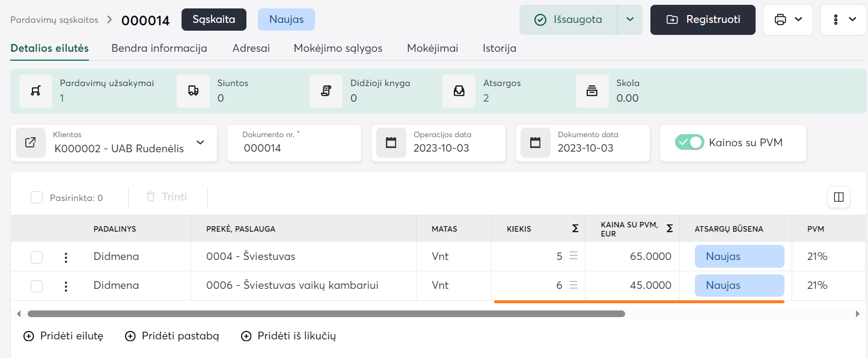Check the Pasirinkta select-all checkbox
Screen dimensions: 868x358
tap(37, 197)
